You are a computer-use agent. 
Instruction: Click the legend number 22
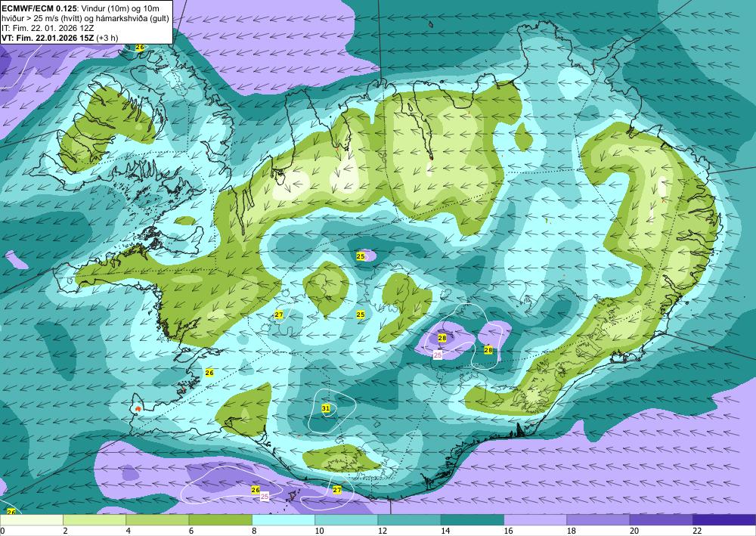click(697, 531)
